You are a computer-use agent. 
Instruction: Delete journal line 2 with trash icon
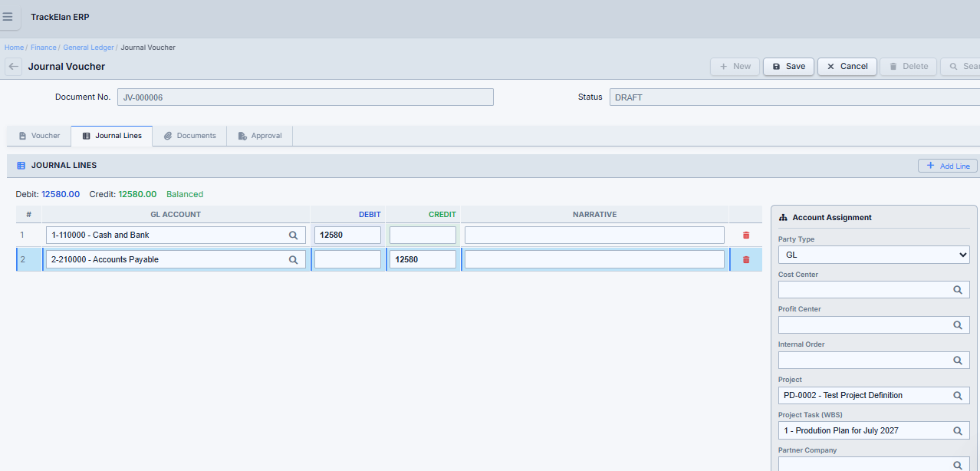coord(746,260)
